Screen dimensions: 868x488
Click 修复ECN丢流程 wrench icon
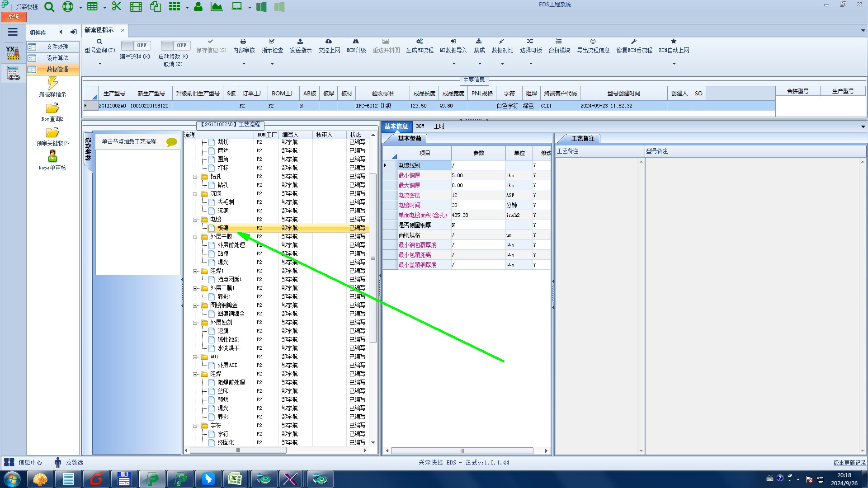pyautogui.click(x=634, y=42)
